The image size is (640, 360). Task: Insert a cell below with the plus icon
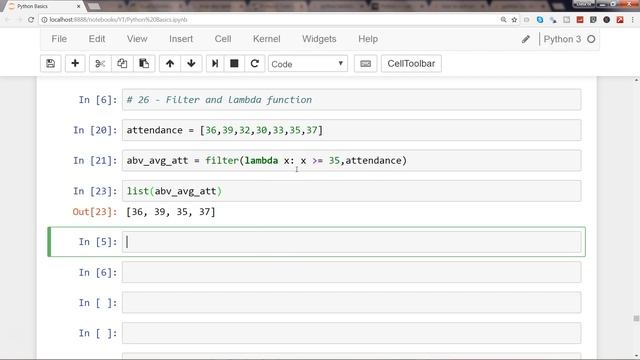(75, 64)
